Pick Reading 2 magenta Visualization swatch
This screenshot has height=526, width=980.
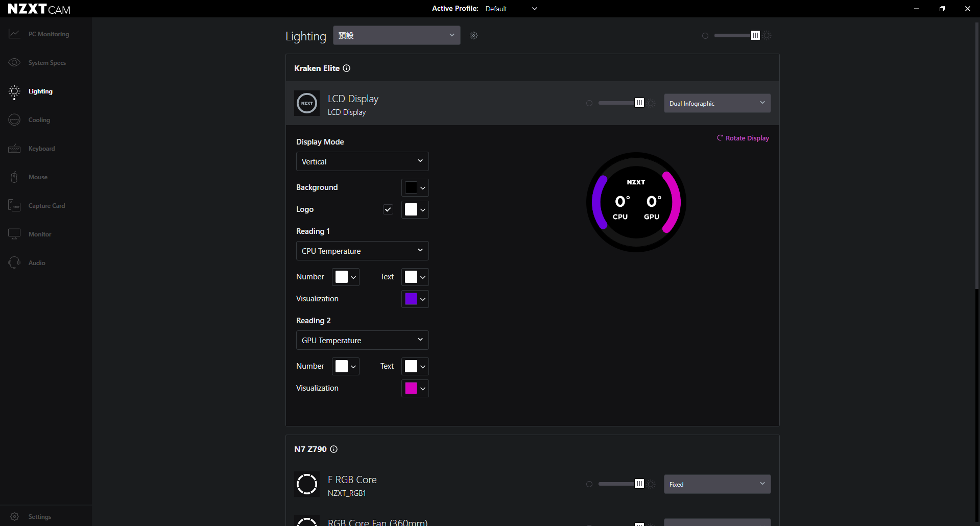point(411,388)
